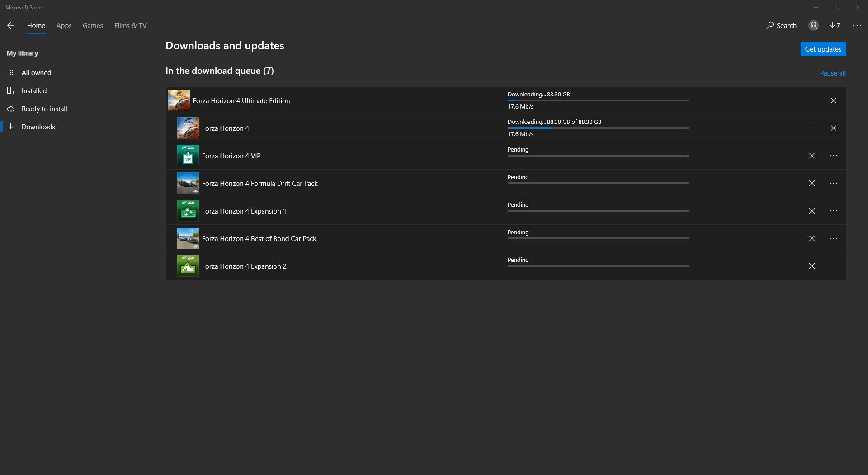Cancel the Forza Horizon 4 base game download
The image size is (868, 475).
(834, 128)
